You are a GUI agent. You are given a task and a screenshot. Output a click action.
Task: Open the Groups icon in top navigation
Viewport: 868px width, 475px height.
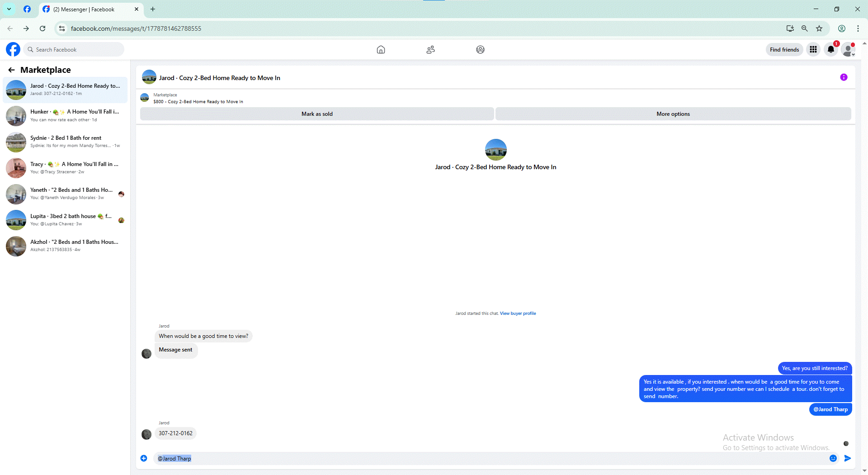click(480, 50)
